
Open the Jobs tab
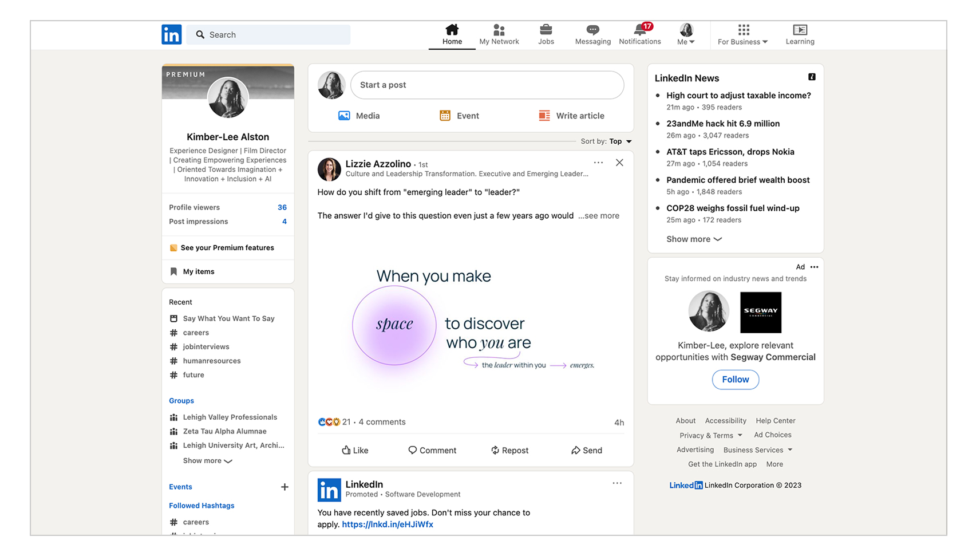tap(546, 35)
